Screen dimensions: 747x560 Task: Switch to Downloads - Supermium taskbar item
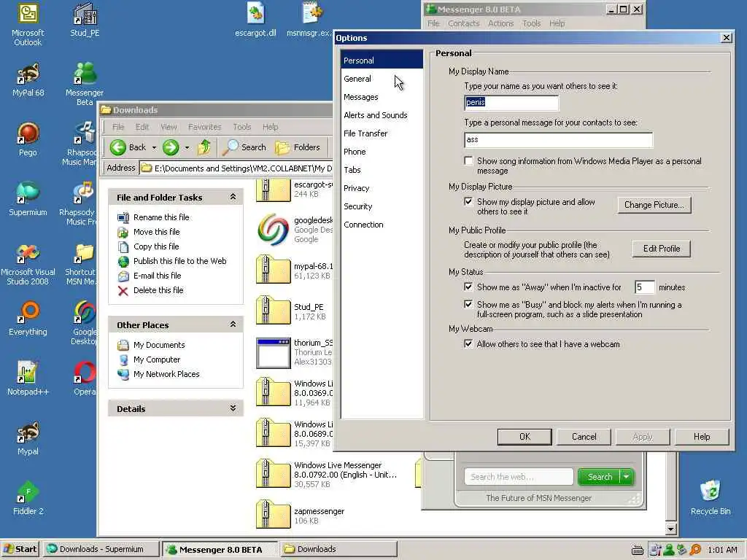pyautogui.click(x=100, y=549)
